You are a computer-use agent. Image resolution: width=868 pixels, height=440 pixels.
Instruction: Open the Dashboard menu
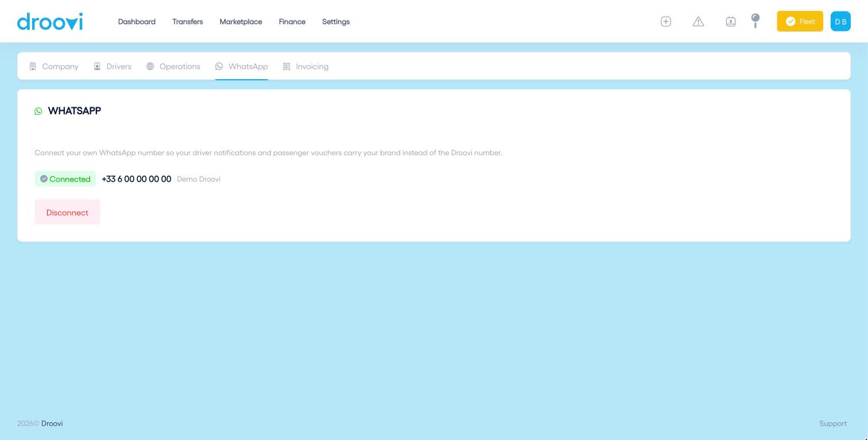[137, 22]
